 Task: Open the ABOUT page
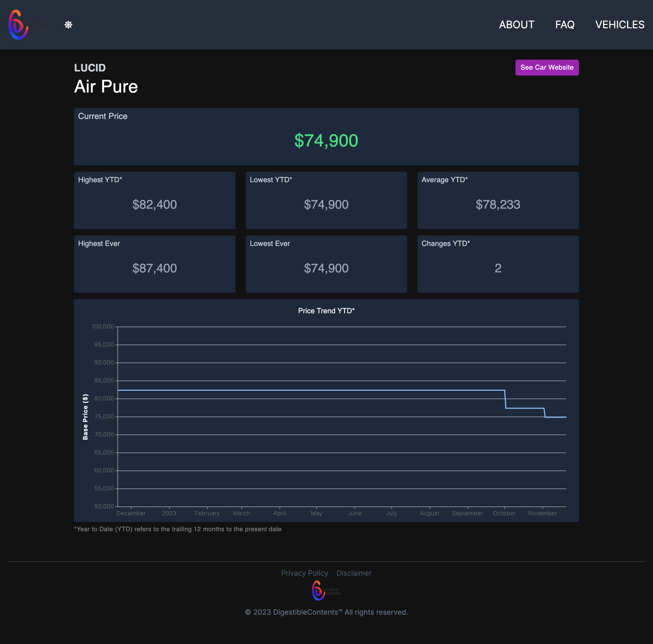pyautogui.click(x=516, y=25)
